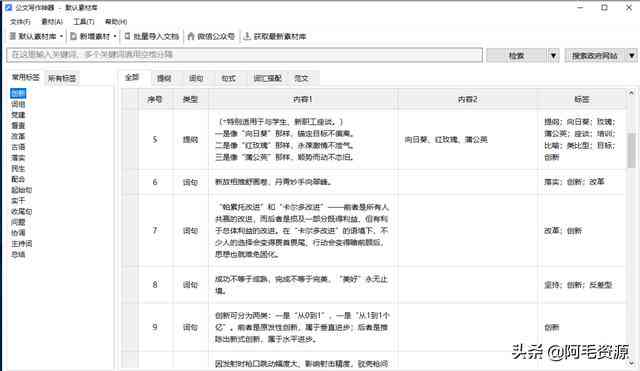Focus the keyword search input field
Viewport: 640px width, 371px height.
[244, 55]
